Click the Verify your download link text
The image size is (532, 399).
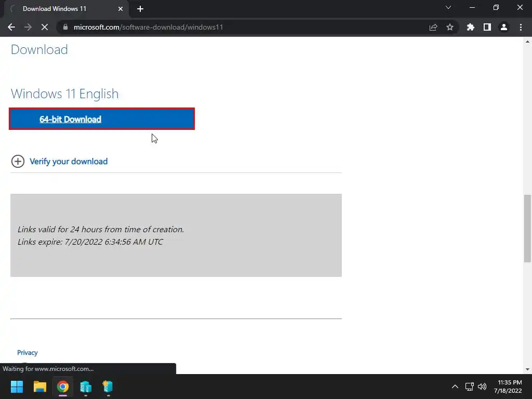[x=69, y=162]
